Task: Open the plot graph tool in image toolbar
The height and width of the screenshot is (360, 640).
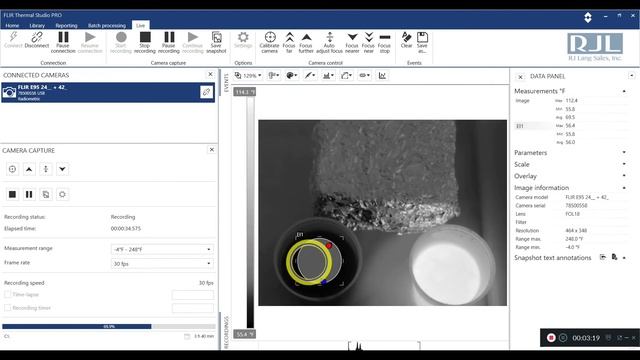Action: point(382,76)
